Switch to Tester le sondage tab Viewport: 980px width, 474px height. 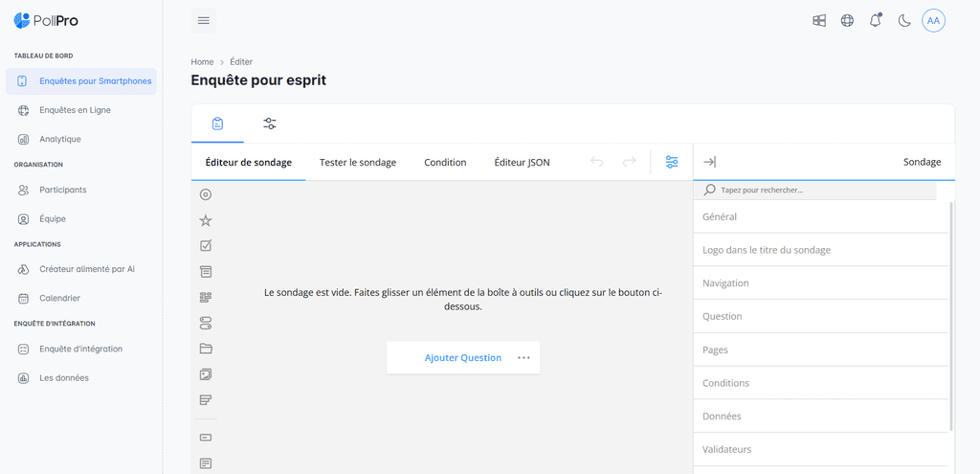coord(358,163)
